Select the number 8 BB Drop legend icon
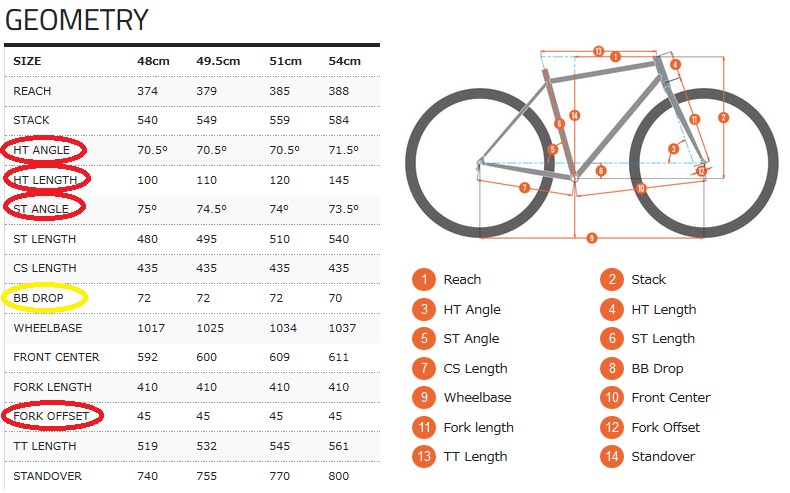Viewport: 790px width, 493px height. point(612,369)
